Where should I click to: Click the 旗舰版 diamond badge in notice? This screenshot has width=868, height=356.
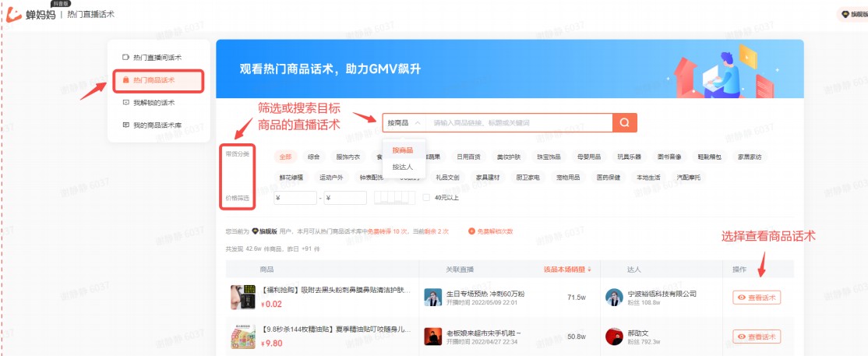click(265, 231)
